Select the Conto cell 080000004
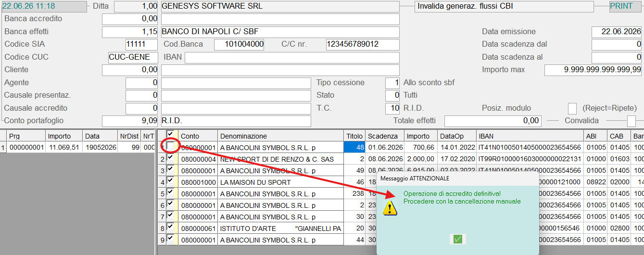This screenshot has height=255, width=644. coord(198,159)
